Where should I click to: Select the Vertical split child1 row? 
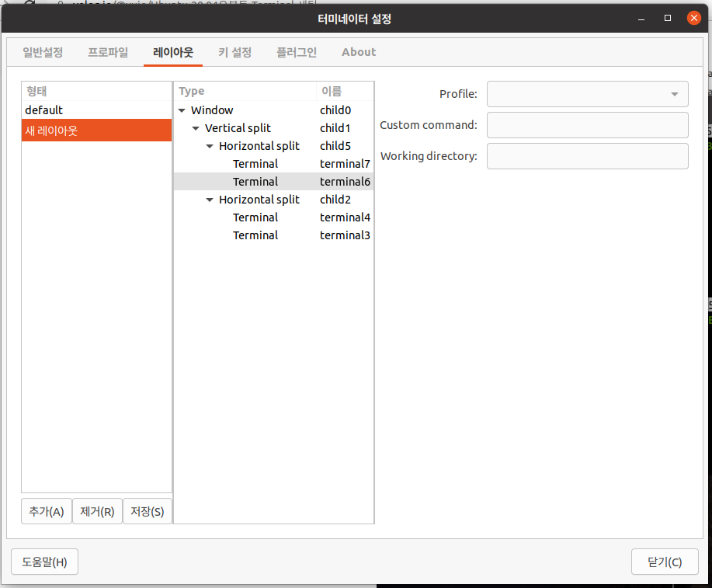tap(274, 128)
